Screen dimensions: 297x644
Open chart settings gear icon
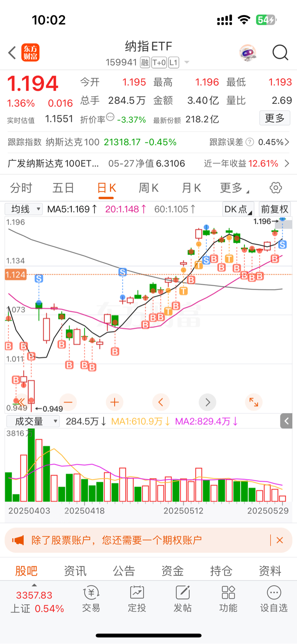click(276, 188)
